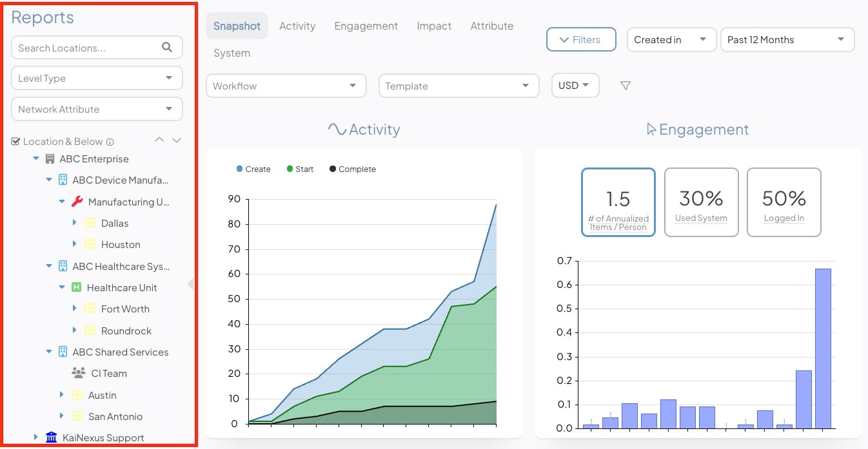Open the Past 12 Months dropdown

pos(787,40)
